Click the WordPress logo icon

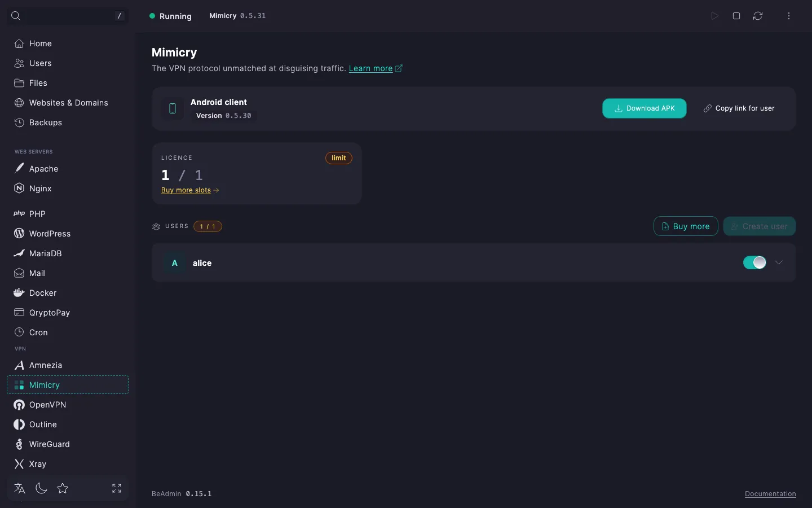[x=19, y=234]
